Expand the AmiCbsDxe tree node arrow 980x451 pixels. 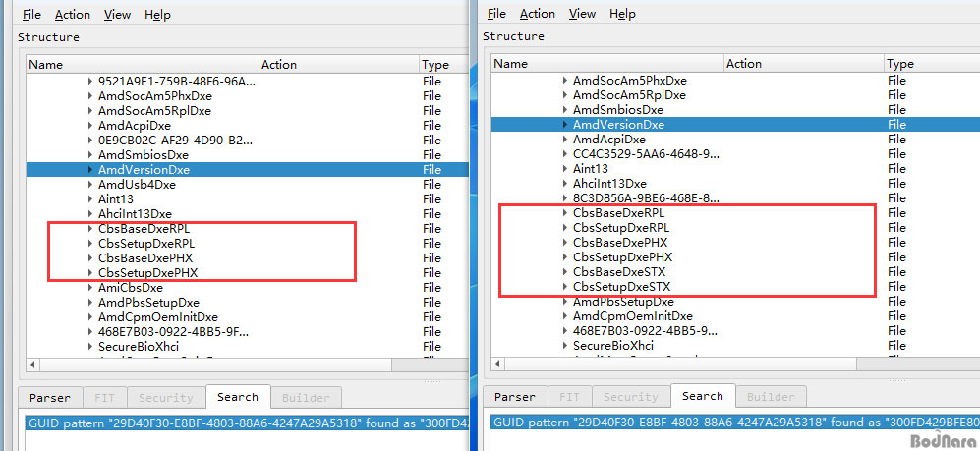pyautogui.click(x=90, y=288)
